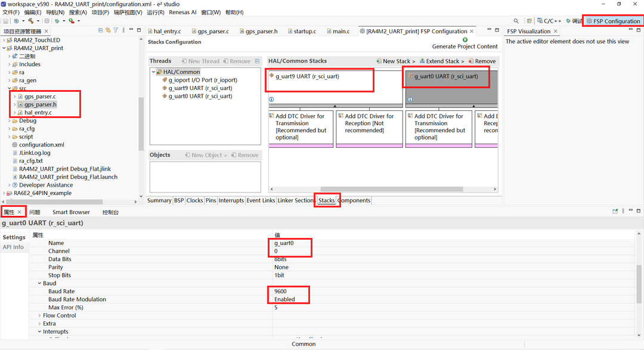Click the green run launch icon in the toolbar

[x=72, y=21]
